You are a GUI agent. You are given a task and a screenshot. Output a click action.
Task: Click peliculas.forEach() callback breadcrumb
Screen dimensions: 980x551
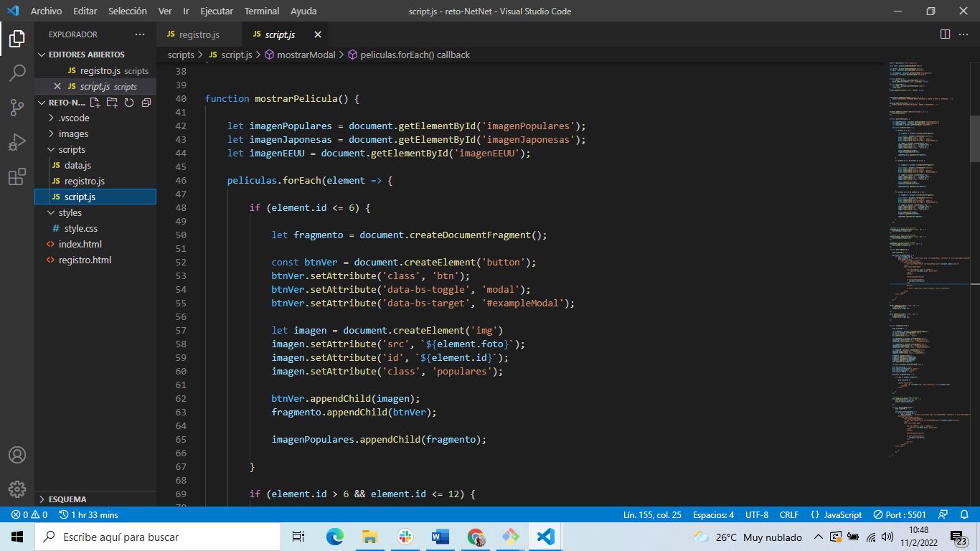(x=409, y=55)
